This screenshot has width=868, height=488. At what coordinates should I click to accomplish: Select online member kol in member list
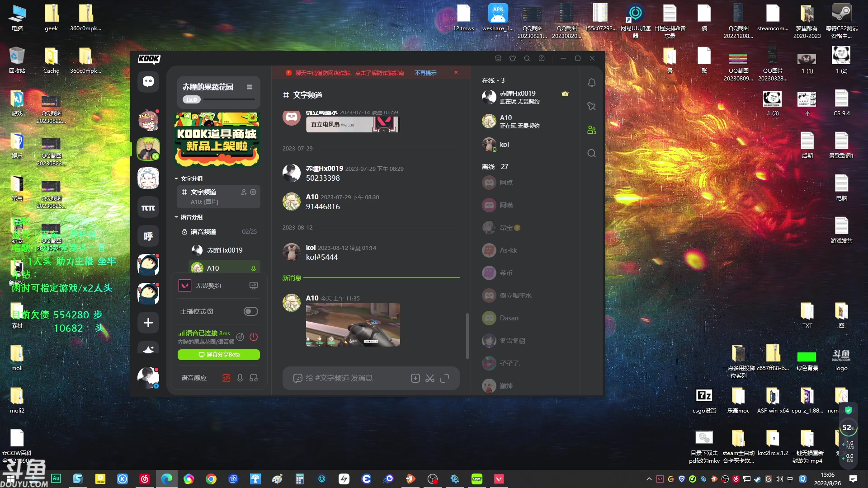(x=526, y=145)
